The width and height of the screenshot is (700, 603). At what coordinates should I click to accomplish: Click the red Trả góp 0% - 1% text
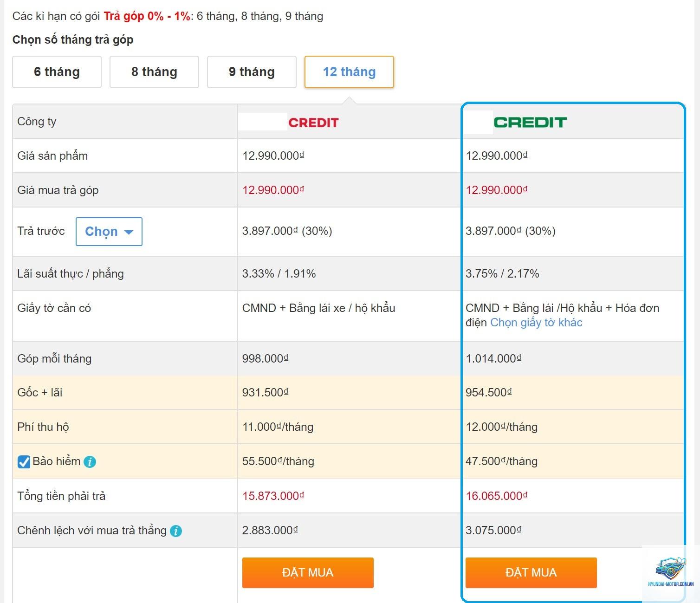[x=147, y=16]
